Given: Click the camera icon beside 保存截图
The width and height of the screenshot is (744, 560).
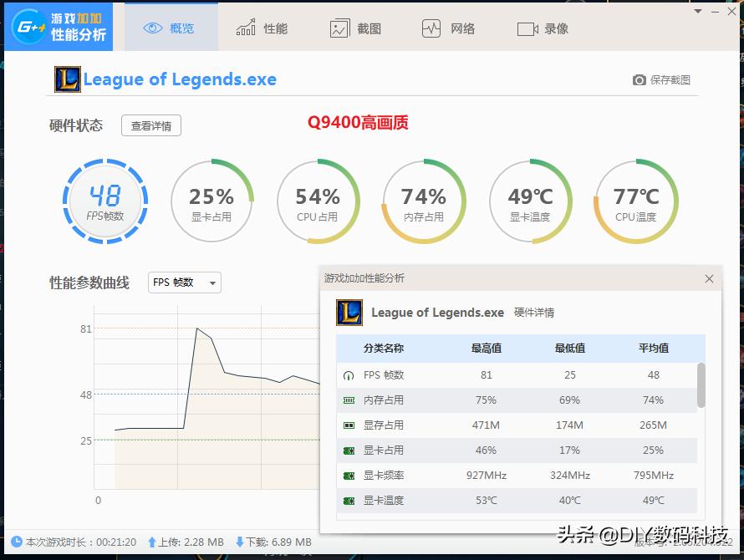Looking at the screenshot, I should [x=640, y=79].
